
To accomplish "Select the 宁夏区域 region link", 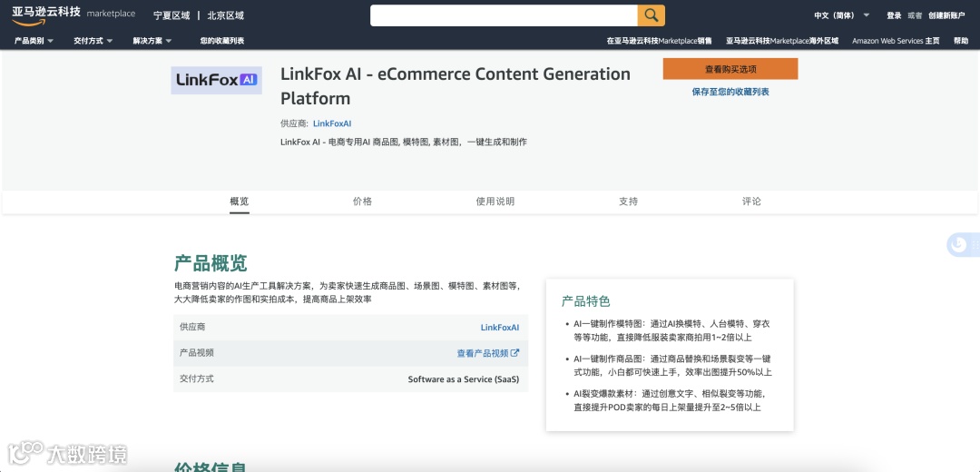I will tap(171, 15).
